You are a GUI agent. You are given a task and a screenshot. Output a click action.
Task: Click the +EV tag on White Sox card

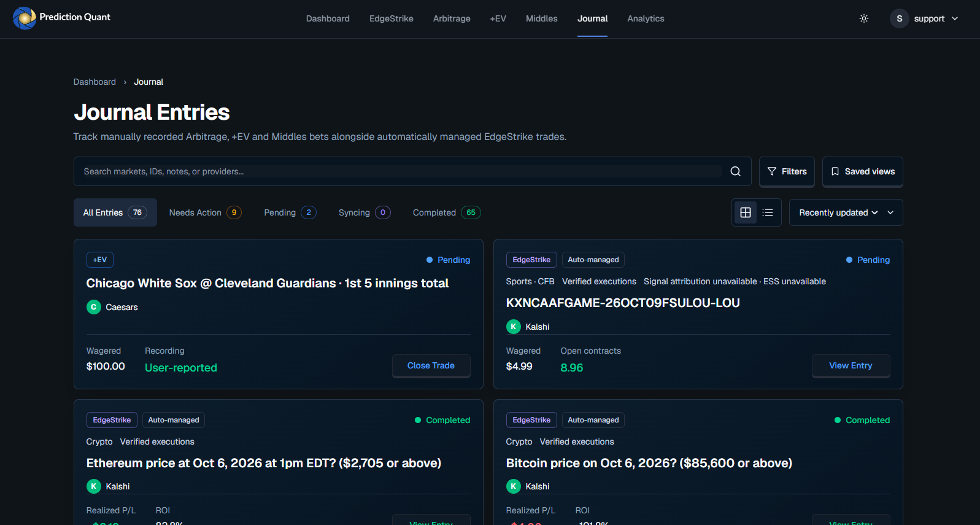point(100,260)
